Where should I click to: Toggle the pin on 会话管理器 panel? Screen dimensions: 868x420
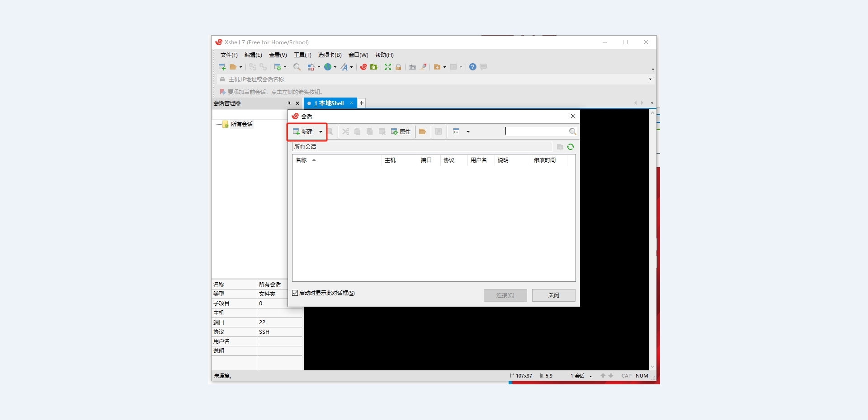point(289,103)
